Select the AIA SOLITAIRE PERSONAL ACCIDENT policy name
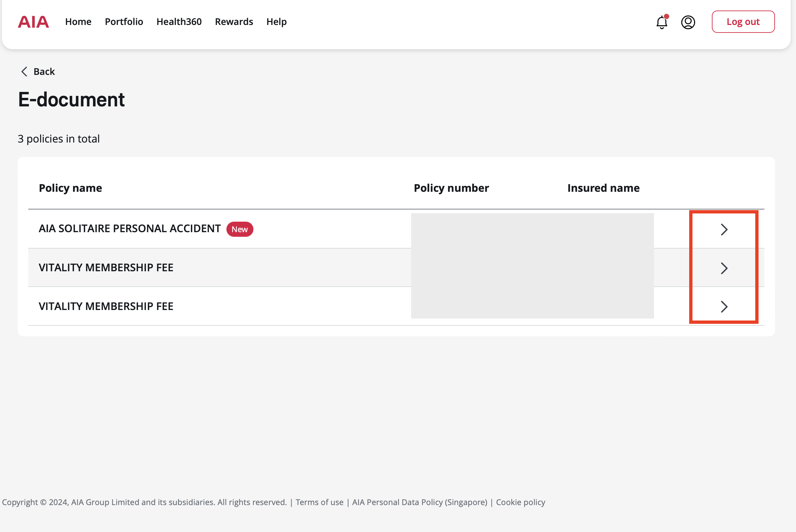Image resolution: width=796 pixels, height=532 pixels. click(x=130, y=229)
